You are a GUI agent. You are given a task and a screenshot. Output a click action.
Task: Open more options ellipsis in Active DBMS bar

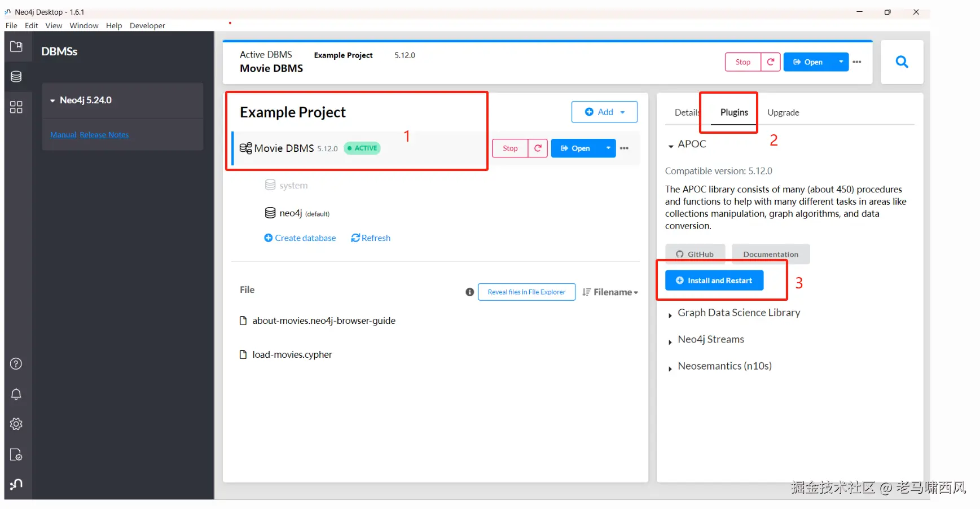pos(857,62)
